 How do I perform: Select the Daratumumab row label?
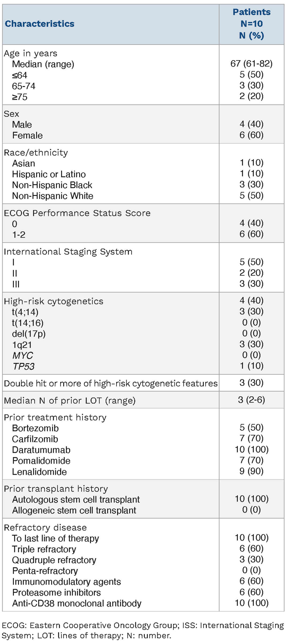pyautogui.click(x=41, y=450)
